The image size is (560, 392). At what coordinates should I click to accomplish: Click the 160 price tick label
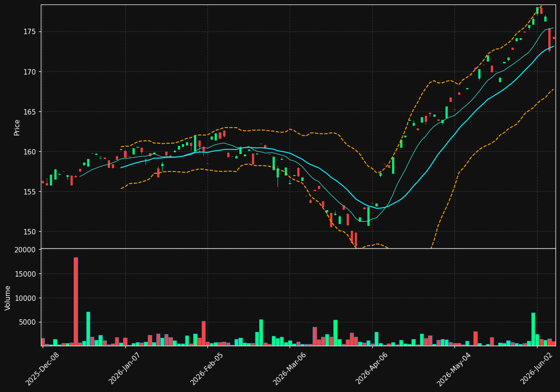tap(30, 152)
